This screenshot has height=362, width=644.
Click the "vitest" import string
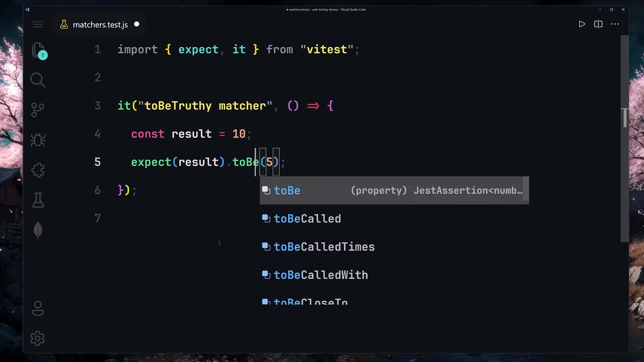[327, 49]
